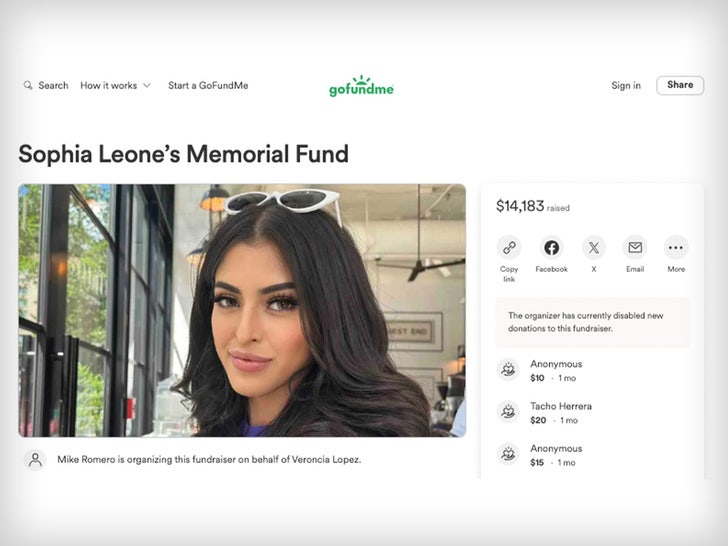Click the search magnifier icon
The width and height of the screenshot is (728, 546).
(x=28, y=85)
